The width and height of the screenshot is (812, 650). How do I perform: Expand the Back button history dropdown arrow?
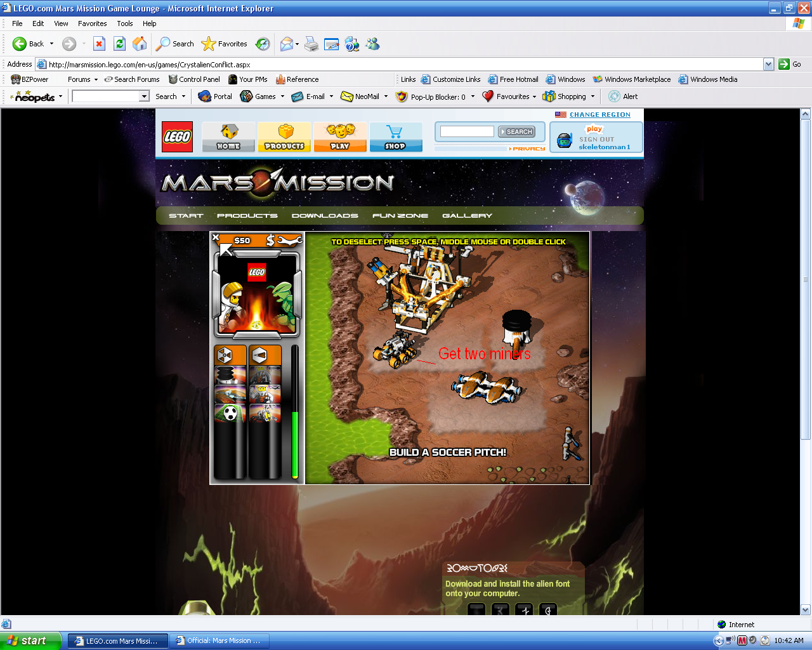(x=51, y=44)
